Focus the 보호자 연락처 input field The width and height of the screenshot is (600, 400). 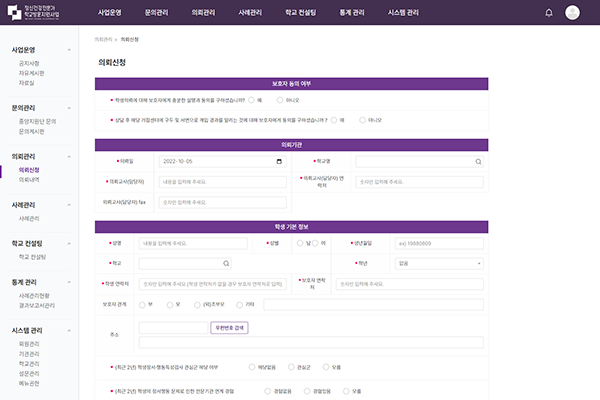click(x=409, y=284)
